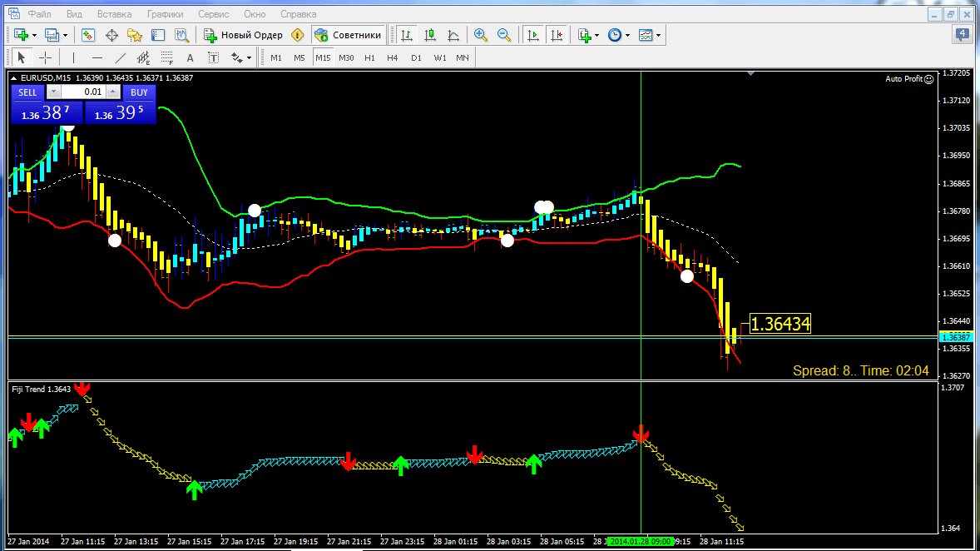Select the draw vertical line tool

tap(73, 57)
